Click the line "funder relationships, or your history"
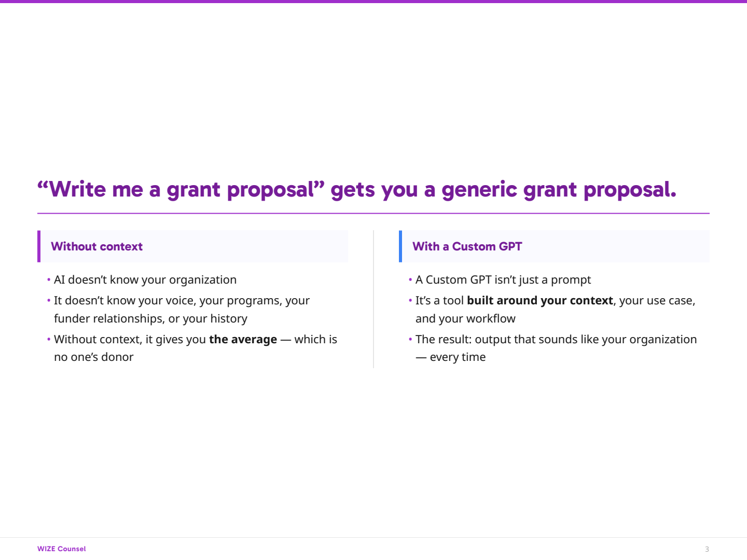Image resolution: width=747 pixels, height=560 pixels. tap(150, 319)
